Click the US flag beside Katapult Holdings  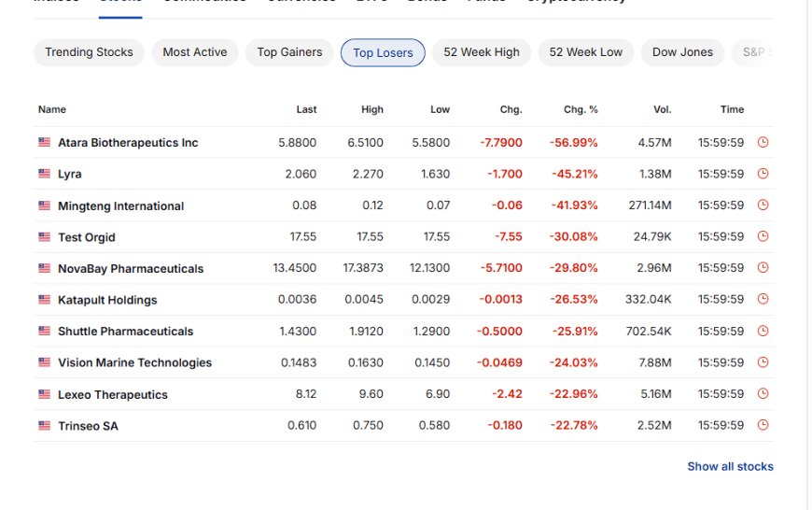45,300
